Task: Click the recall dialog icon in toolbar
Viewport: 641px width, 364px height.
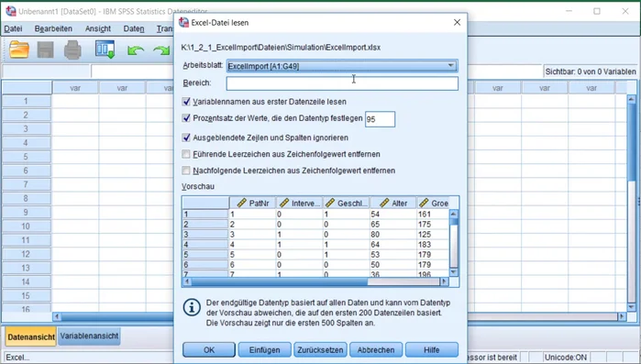Action: [x=105, y=50]
